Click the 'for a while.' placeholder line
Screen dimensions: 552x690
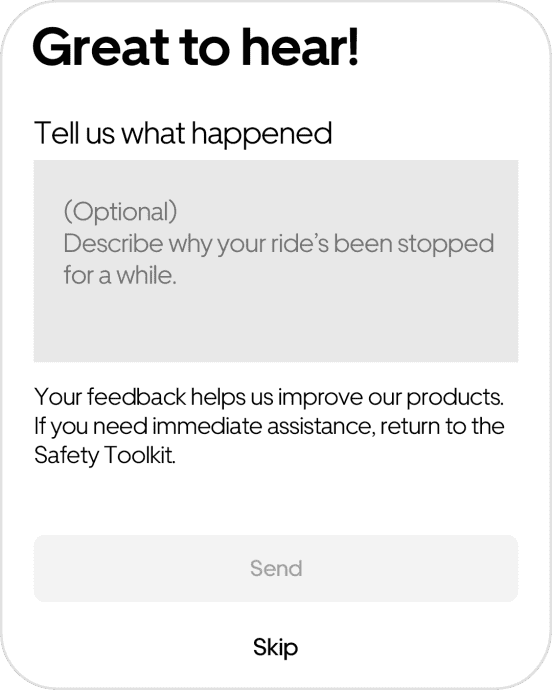120,275
